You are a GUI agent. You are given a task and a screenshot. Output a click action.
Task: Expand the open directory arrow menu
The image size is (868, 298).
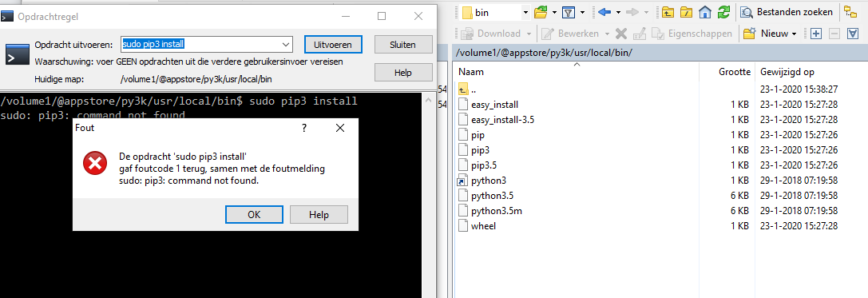pos(554,12)
